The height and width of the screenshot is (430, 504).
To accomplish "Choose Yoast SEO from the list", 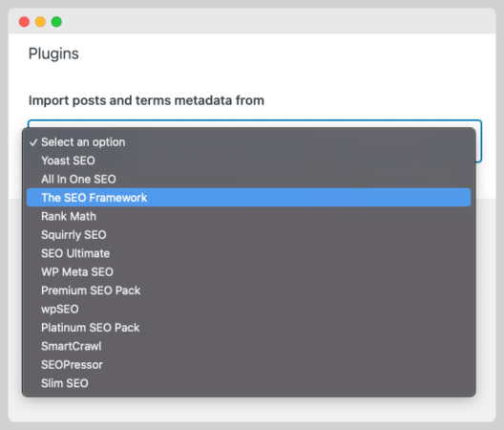I will point(248,161).
